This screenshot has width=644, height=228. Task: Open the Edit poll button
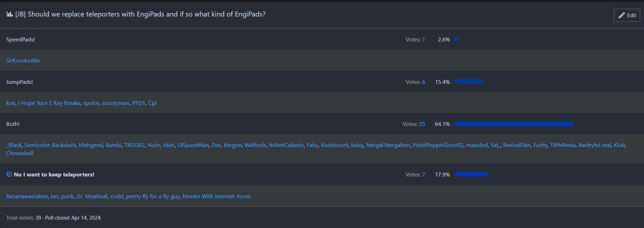click(626, 15)
